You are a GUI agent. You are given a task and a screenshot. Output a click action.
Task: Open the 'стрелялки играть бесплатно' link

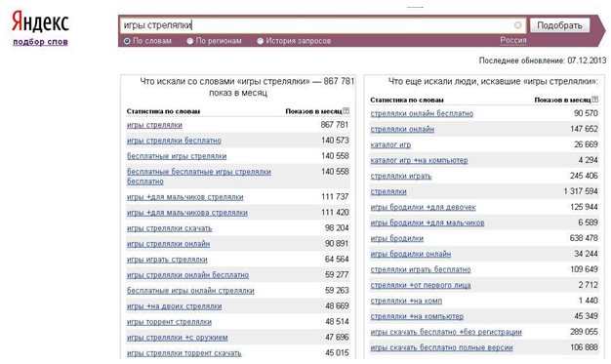421,269
